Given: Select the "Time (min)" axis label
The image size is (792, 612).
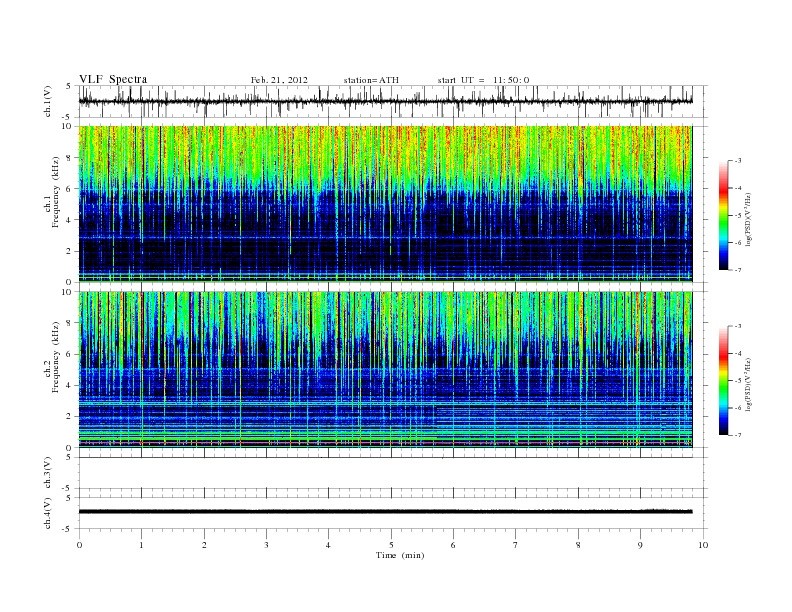Looking at the screenshot, I should click(x=400, y=555).
